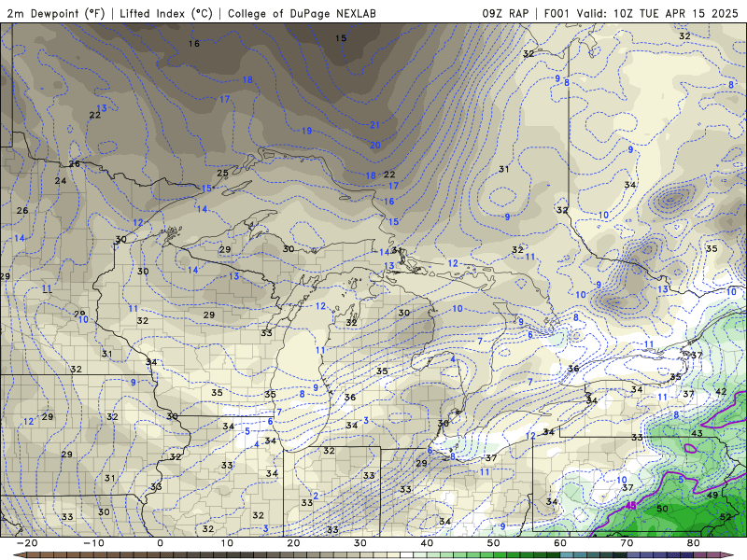Click the '70' color scale label
Screen dimensions: 747x560
627,543
